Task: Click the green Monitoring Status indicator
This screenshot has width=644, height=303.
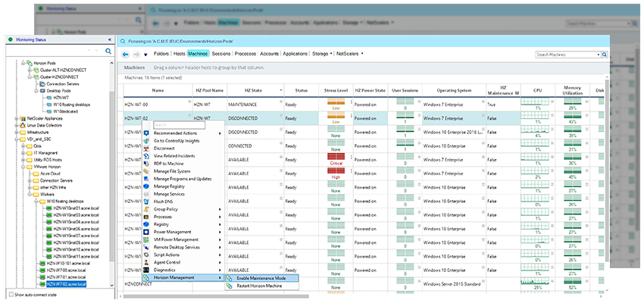Action: [x=11, y=39]
